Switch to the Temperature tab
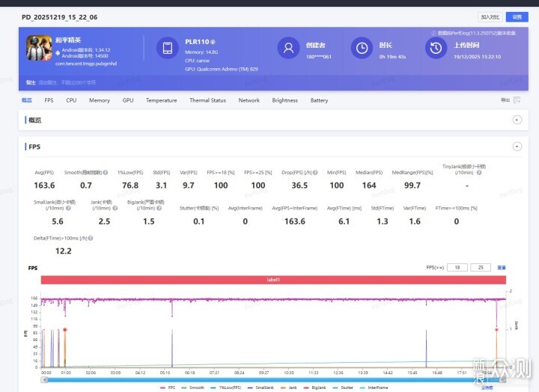 [x=161, y=100]
